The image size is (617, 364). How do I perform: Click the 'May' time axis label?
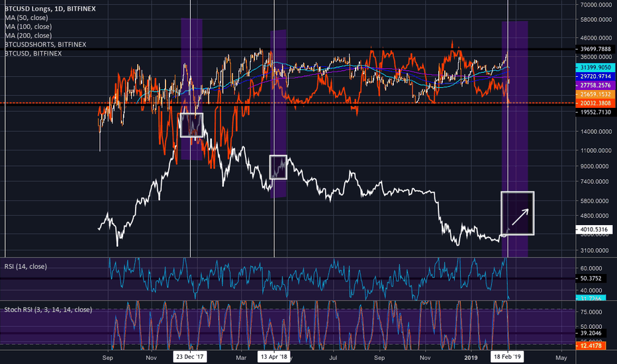pos(561,357)
